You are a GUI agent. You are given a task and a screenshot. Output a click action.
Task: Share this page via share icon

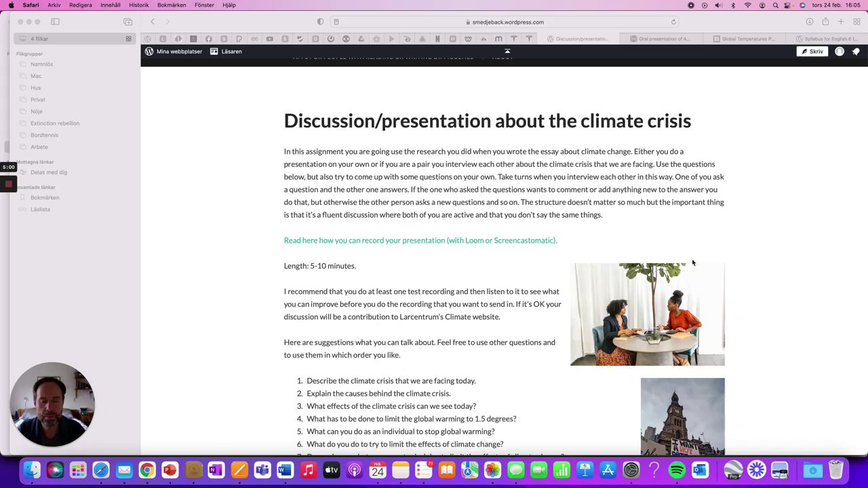point(825,22)
